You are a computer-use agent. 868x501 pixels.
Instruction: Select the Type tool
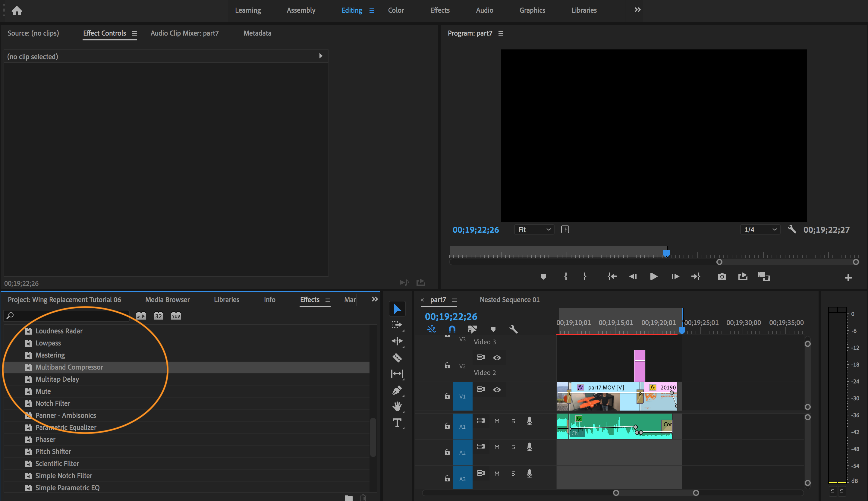point(397,423)
